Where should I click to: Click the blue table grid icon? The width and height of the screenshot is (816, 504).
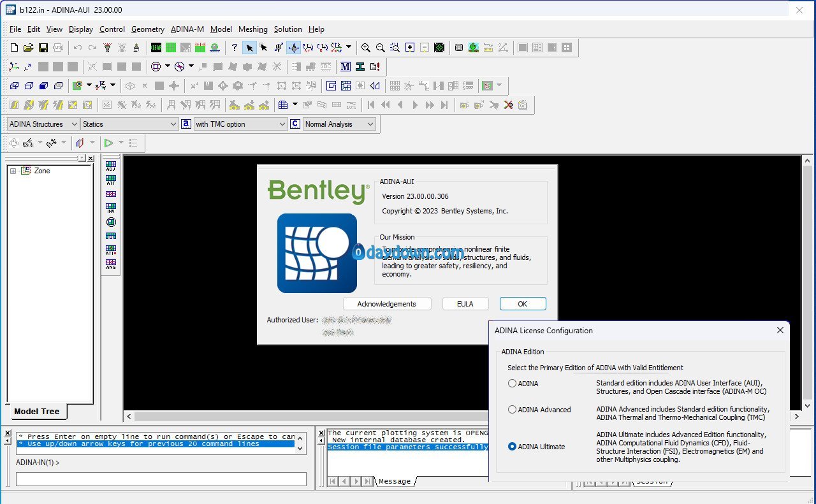pos(283,104)
